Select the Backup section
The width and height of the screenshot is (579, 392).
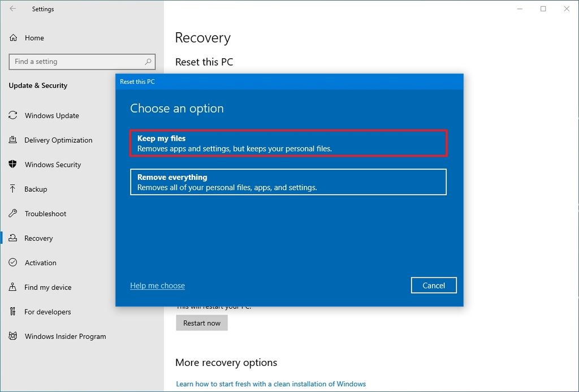tap(36, 189)
